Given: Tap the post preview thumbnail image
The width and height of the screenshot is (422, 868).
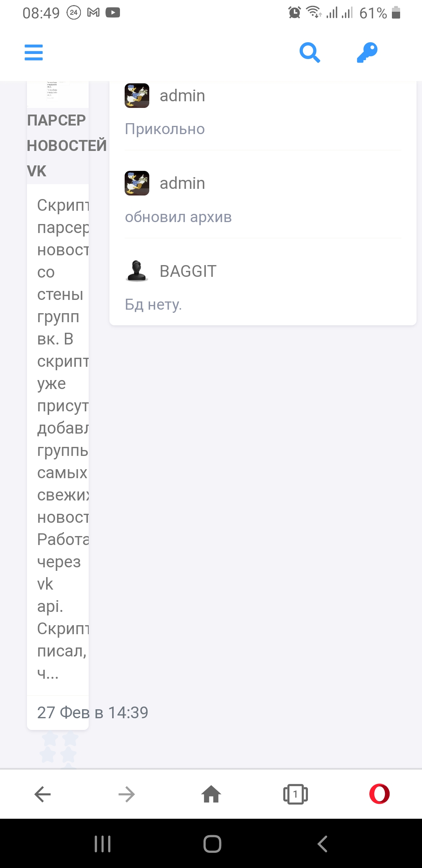Looking at the screenshot, I should pyautogui.click(x=57, y=93).
